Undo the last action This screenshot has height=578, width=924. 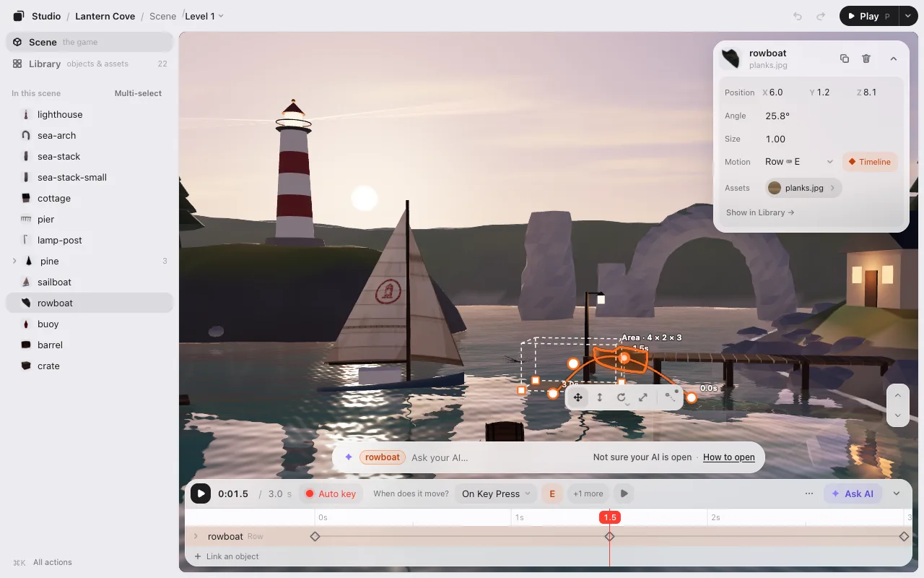798,16
